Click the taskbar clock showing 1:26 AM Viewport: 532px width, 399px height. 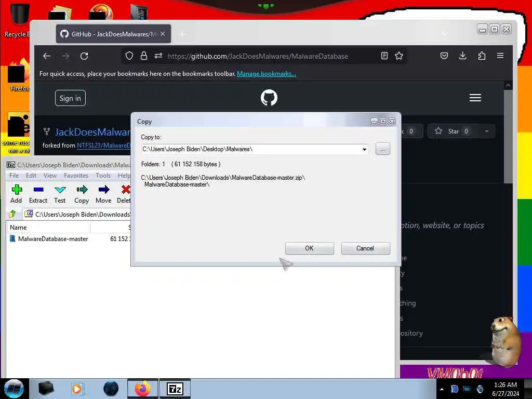506,389
